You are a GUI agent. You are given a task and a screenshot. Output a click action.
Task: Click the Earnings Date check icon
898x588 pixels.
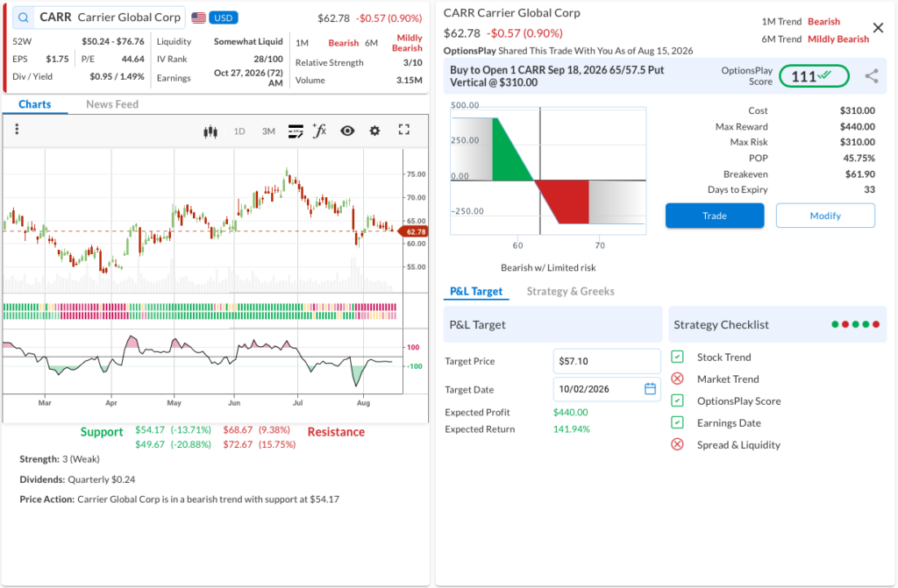[x=678, y=422]
